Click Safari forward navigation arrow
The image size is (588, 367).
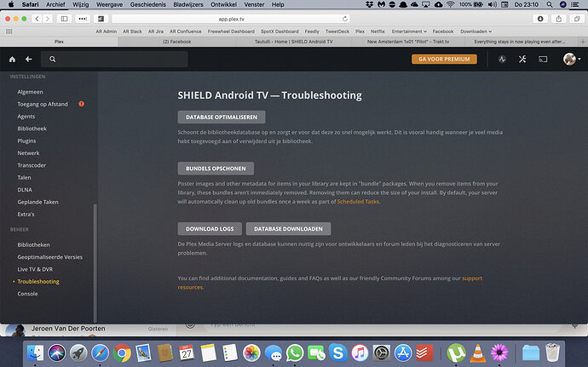pyautogui.click(x=47, y=19)
